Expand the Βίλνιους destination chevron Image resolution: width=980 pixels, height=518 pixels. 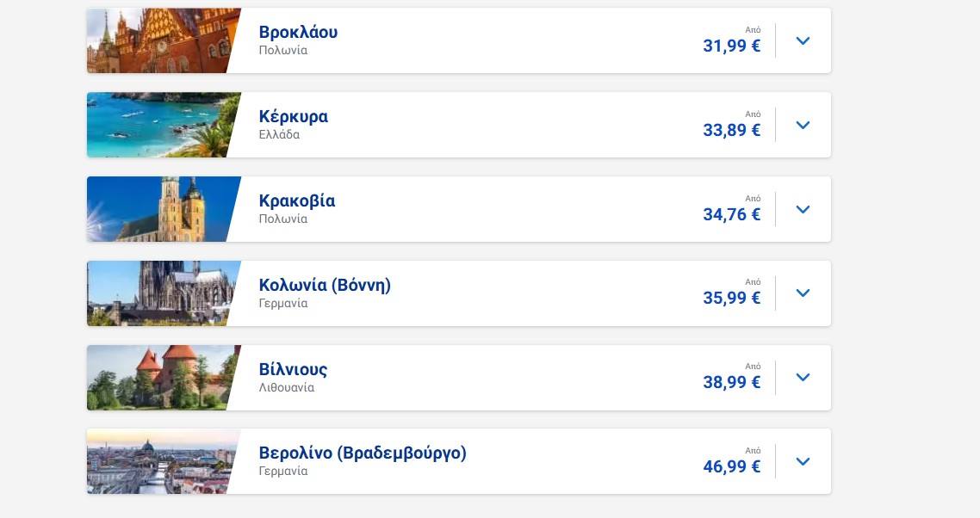click(x=803, y=378)
